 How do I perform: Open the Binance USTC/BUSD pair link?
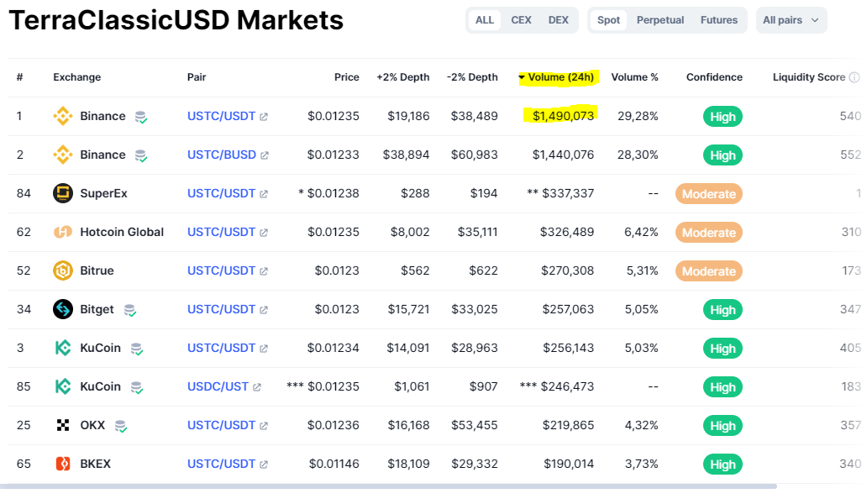tap(221, 155)
